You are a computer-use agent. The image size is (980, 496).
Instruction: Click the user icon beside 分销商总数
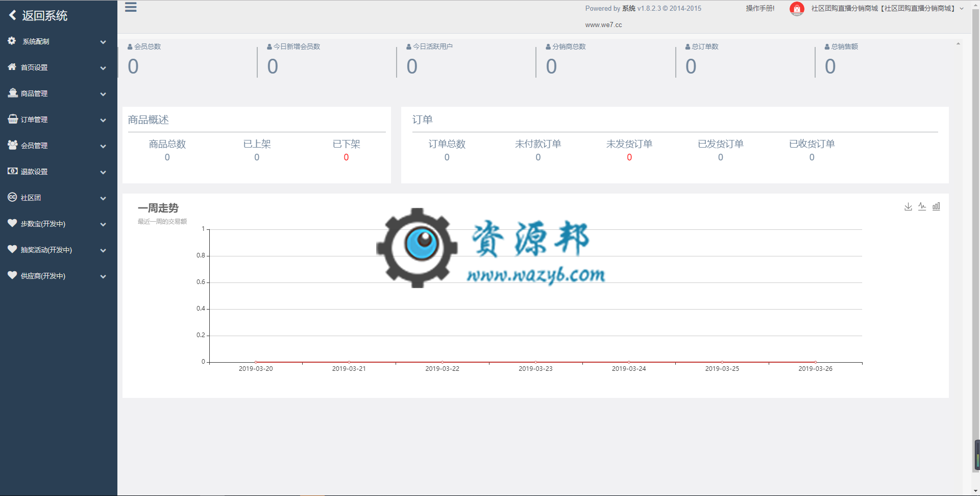click(x=548, y=46)
